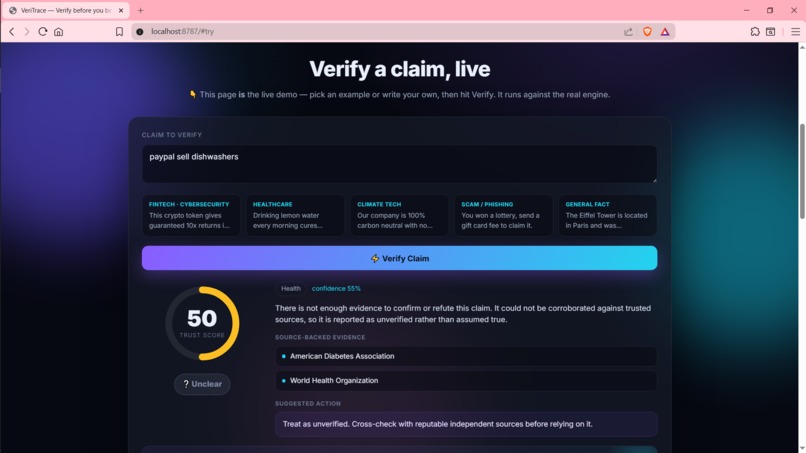Edit the claim text 'paypal sell dishwashers'
The width and height of the screenshot is (806, 453).
399,164
